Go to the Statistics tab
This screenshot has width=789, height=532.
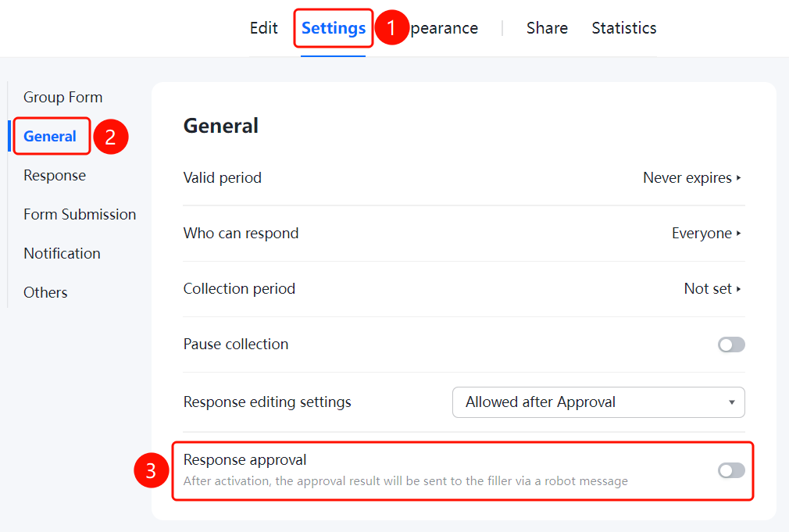624,28
